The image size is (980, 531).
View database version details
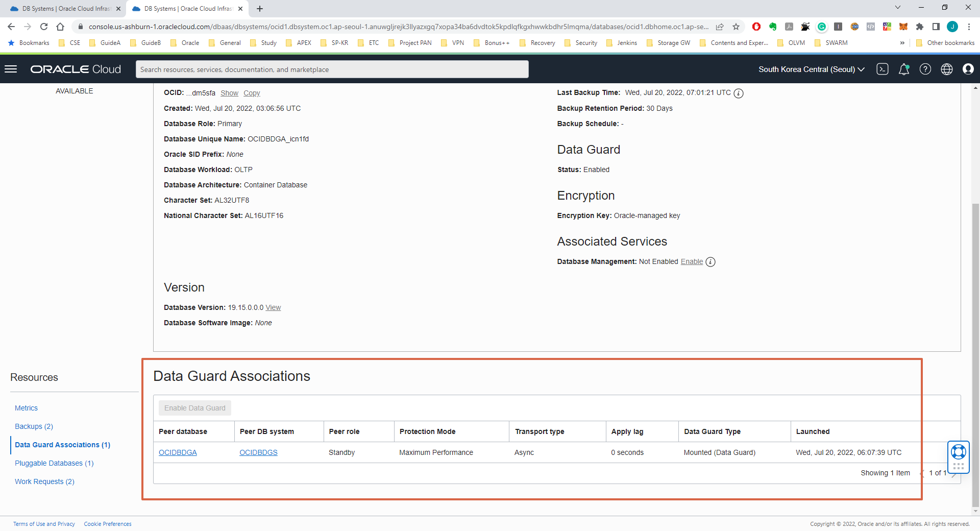coord(273,307)
